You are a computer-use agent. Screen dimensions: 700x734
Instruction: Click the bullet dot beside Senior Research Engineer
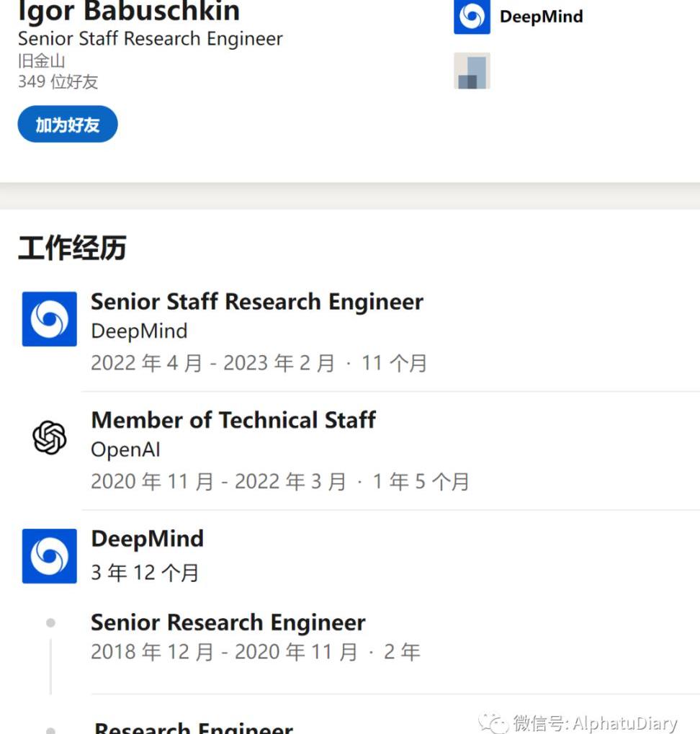(50, 622)
